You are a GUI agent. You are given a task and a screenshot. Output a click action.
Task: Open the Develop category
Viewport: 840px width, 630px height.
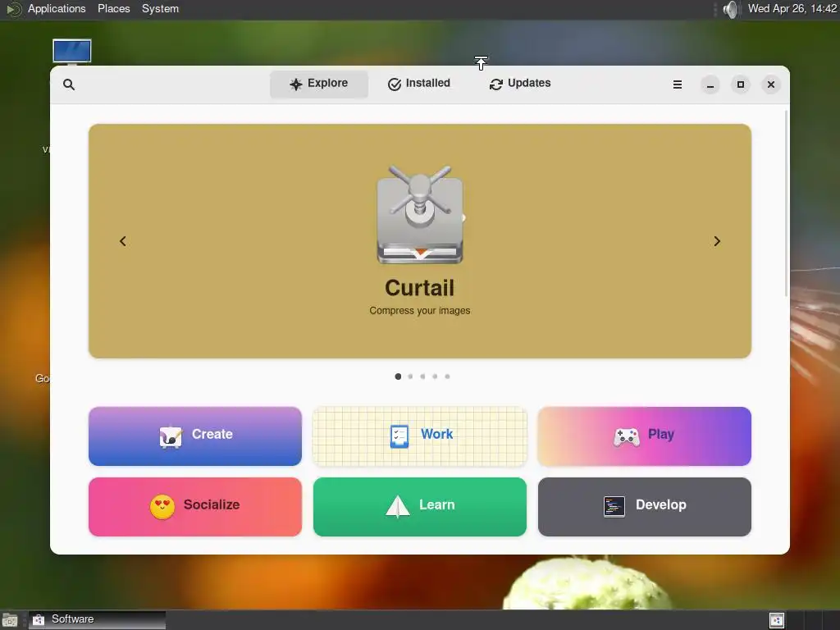pyautogui.click(x=645, y=507)
